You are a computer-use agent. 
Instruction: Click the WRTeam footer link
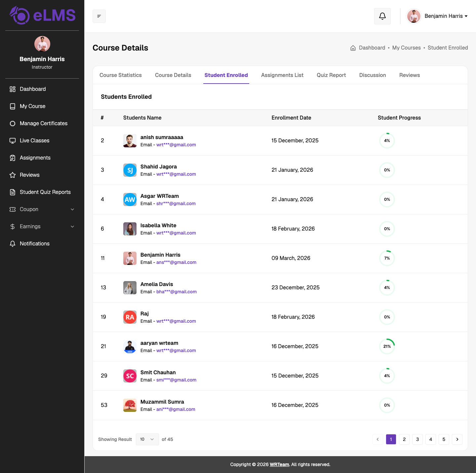(x=279, y=464)
